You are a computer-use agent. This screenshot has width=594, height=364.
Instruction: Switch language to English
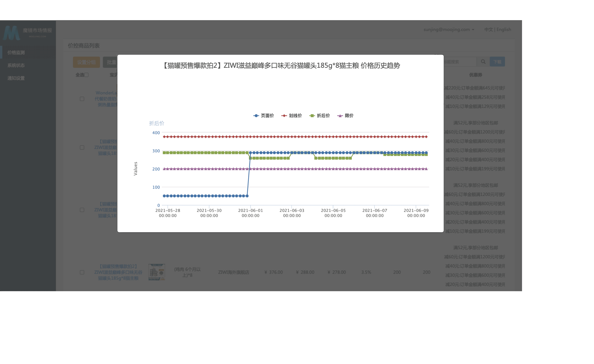click(x=504, y=29)
